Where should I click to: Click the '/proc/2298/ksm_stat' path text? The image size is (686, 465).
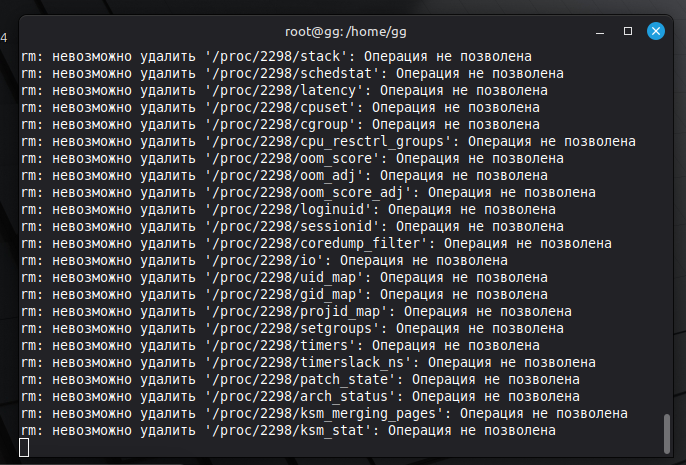289,431
